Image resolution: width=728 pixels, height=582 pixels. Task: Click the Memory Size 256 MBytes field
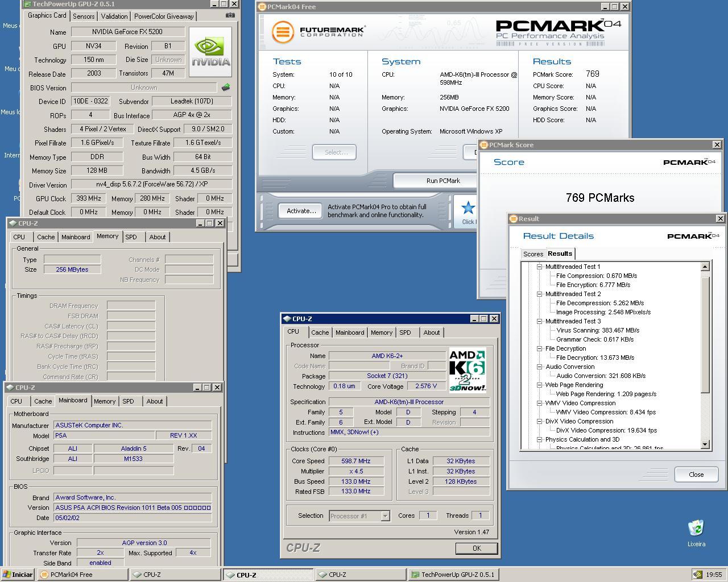72,269
